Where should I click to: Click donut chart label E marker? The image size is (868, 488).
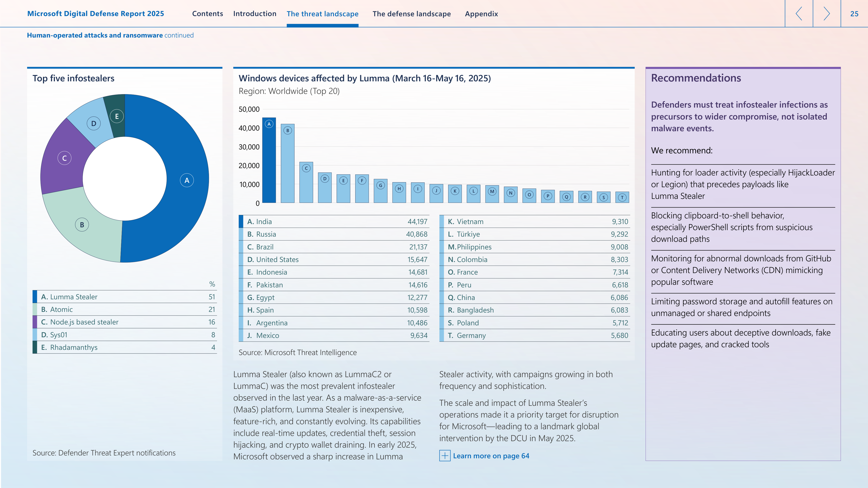pos(117,116)
